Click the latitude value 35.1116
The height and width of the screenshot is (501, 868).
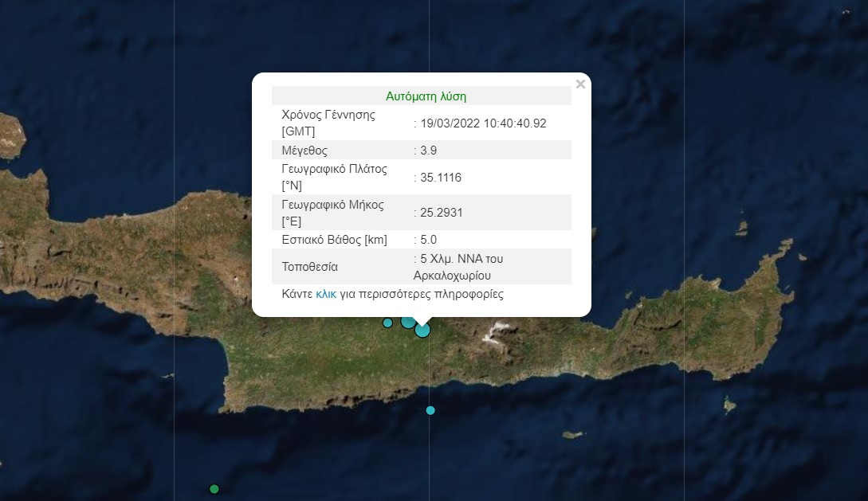pos(440,178)
